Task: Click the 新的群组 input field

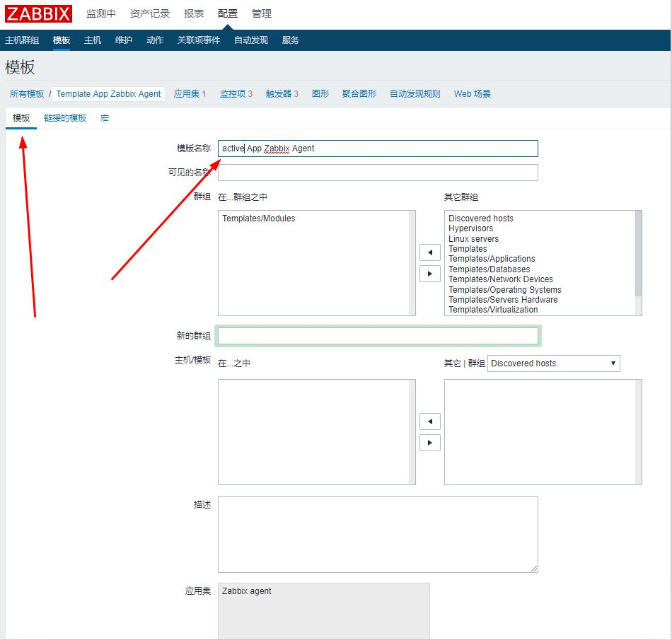Action: tap(378, 336)
